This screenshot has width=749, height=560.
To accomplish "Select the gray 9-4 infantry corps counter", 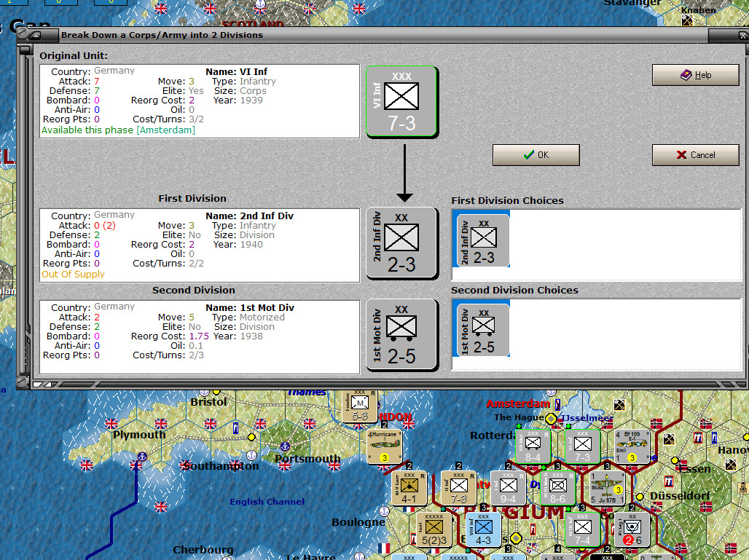I will [509, 489].
